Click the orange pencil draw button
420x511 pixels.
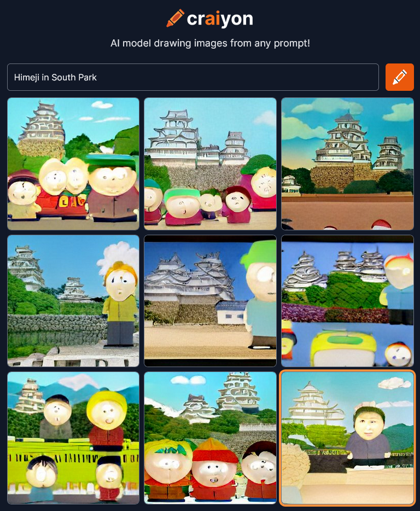point(399,77)
